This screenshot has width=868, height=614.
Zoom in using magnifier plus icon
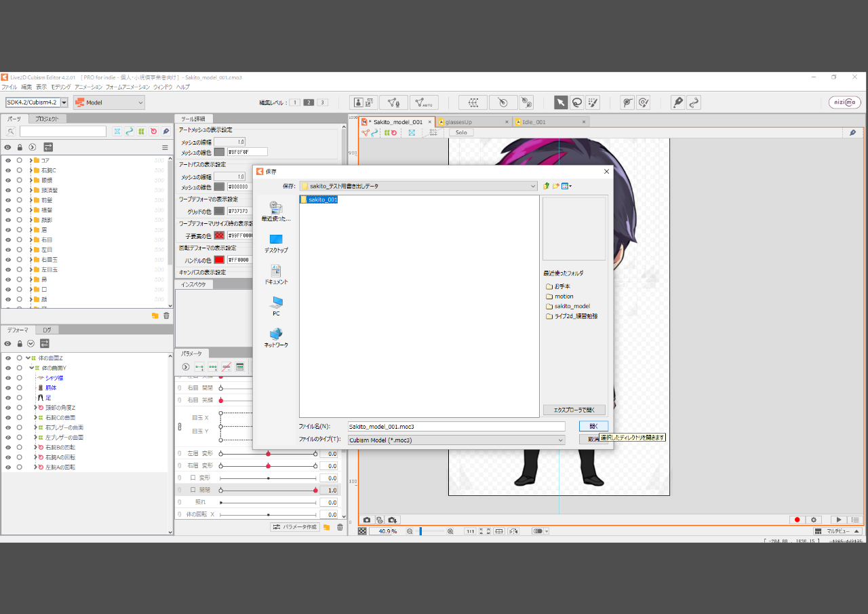point(450,531)
